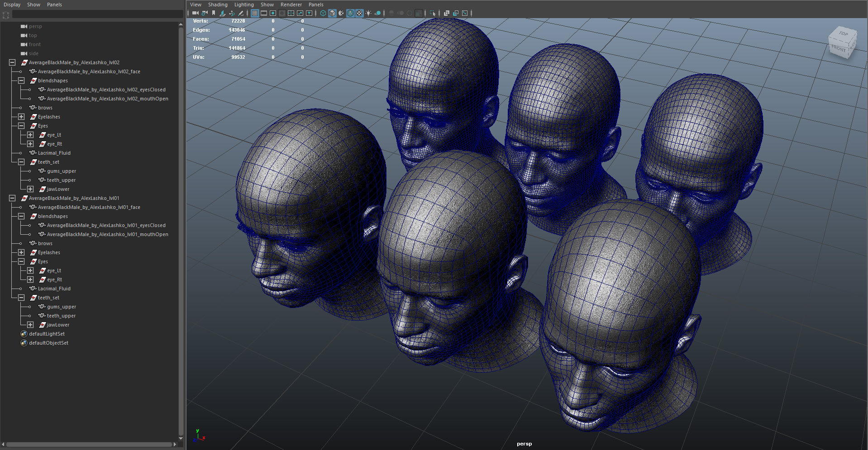Toggle the viewport Grid display button
Viewport: 868px width, 450px height.
[255, 13]
